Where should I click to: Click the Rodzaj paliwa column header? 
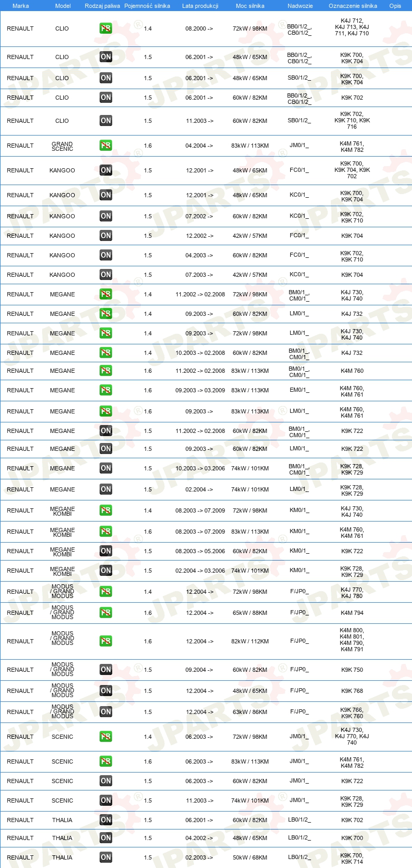coord(103,6)
